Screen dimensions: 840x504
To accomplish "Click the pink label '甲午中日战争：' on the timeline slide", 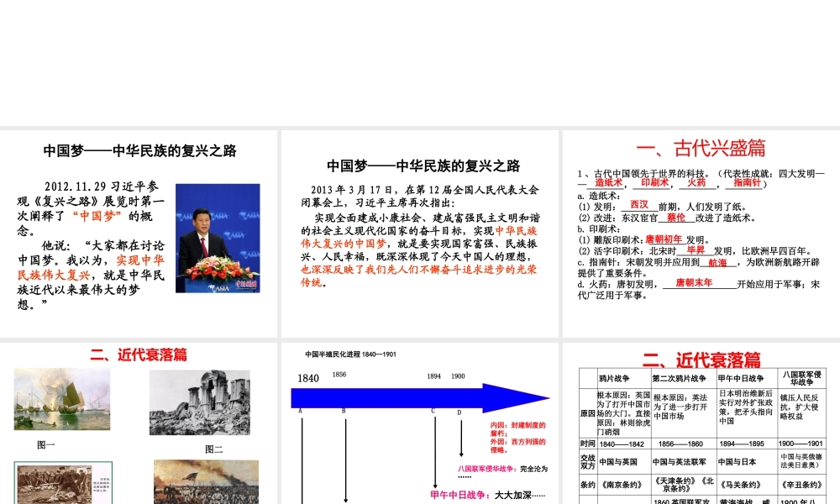I will pos(461,495).
